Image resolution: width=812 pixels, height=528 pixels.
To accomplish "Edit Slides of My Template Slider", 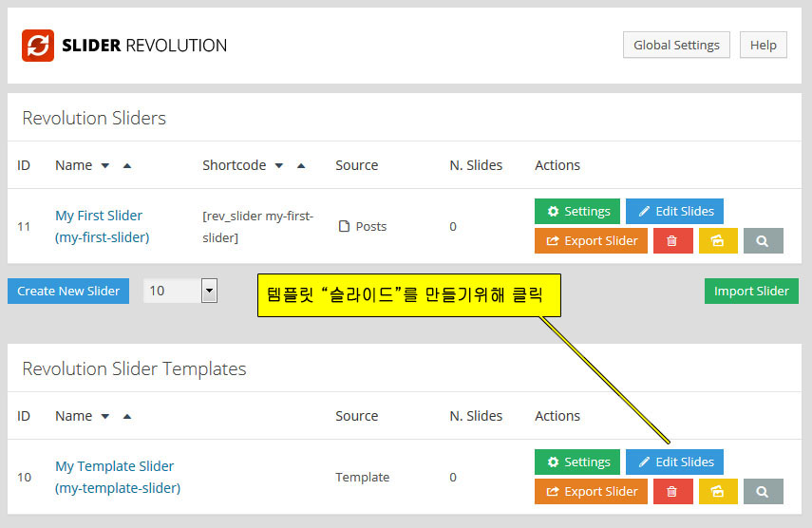I will pyautogui.click(x=674, y=462).
